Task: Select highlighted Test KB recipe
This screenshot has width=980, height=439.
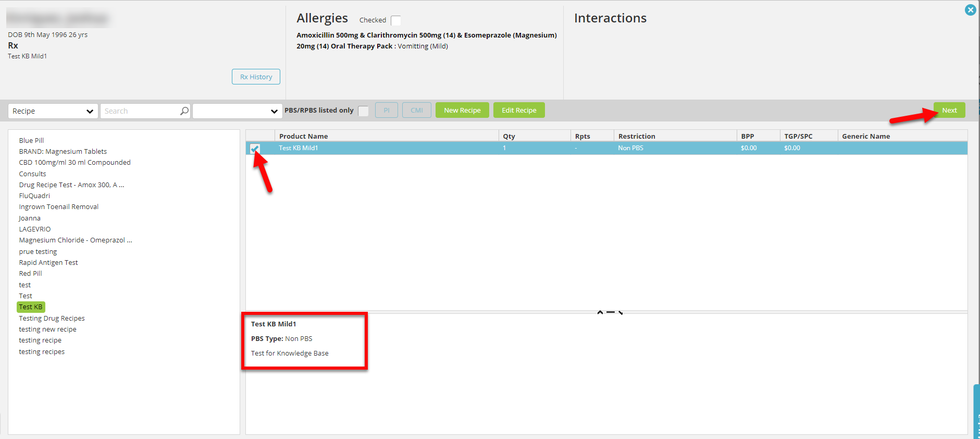Action: point(31,307)
